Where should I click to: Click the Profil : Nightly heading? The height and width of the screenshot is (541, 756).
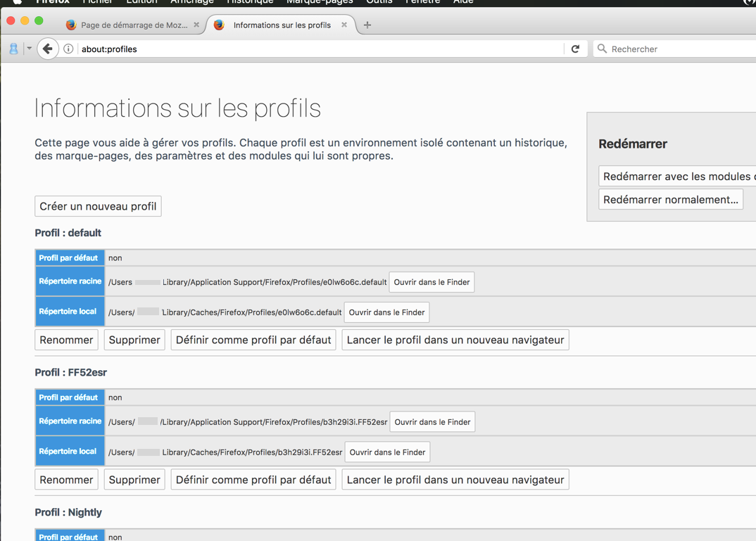pos(68,512)
